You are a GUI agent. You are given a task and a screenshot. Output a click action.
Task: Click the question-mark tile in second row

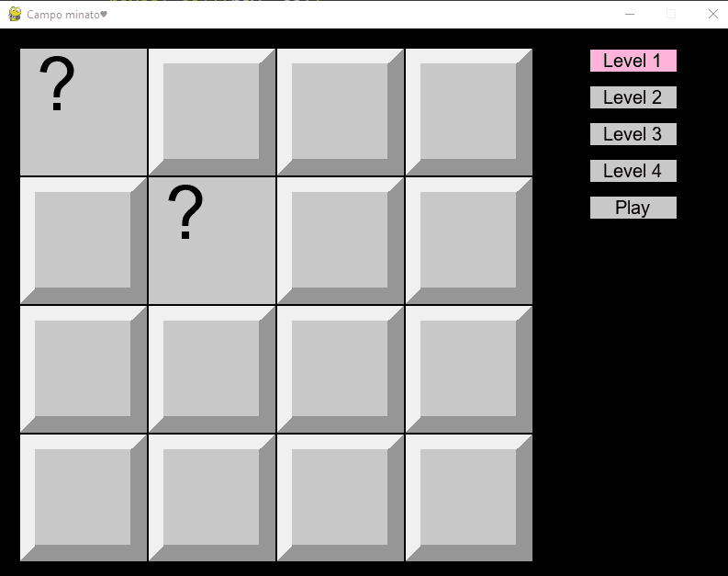click(212, 241)
